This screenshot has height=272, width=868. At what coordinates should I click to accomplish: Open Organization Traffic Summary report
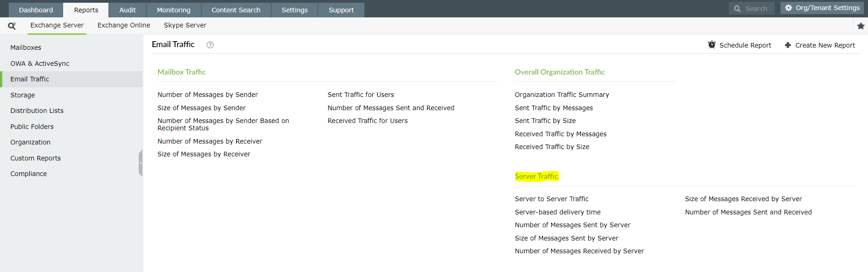pos(562,95)
